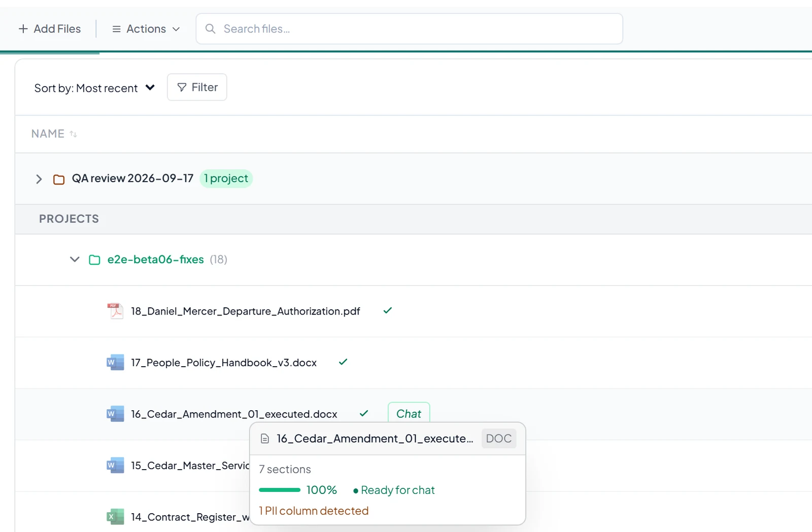Click the Add Files button
Image resolution: width=812 pixels, height=532 pixels.
pos(50,29)
